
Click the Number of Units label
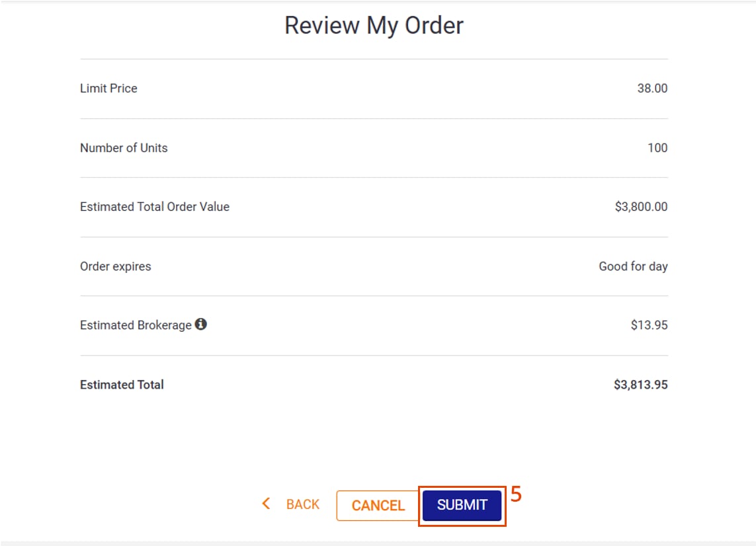point(124,148)
